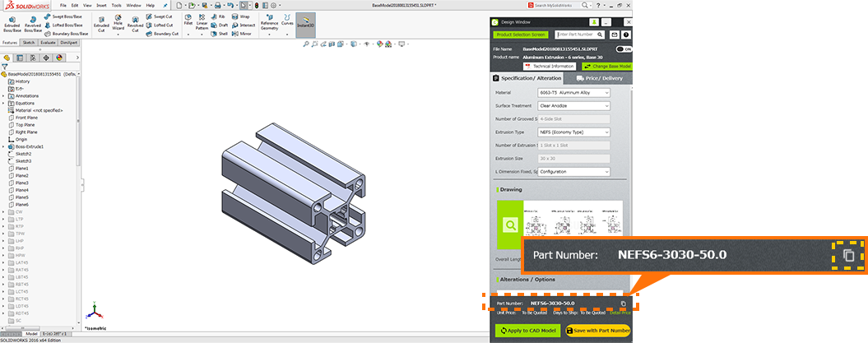Click Save with Part Number button
868x343 pixels.
(598, 331)
